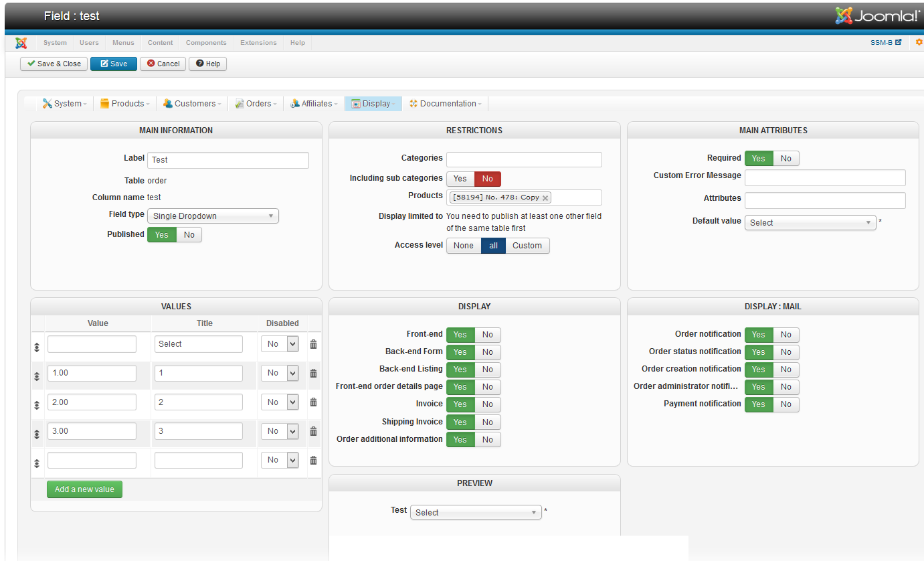Screen dimensions: 924x561
Task: Open Disabled dropdown for the last empty row
Action: click(x=280, y=460)
